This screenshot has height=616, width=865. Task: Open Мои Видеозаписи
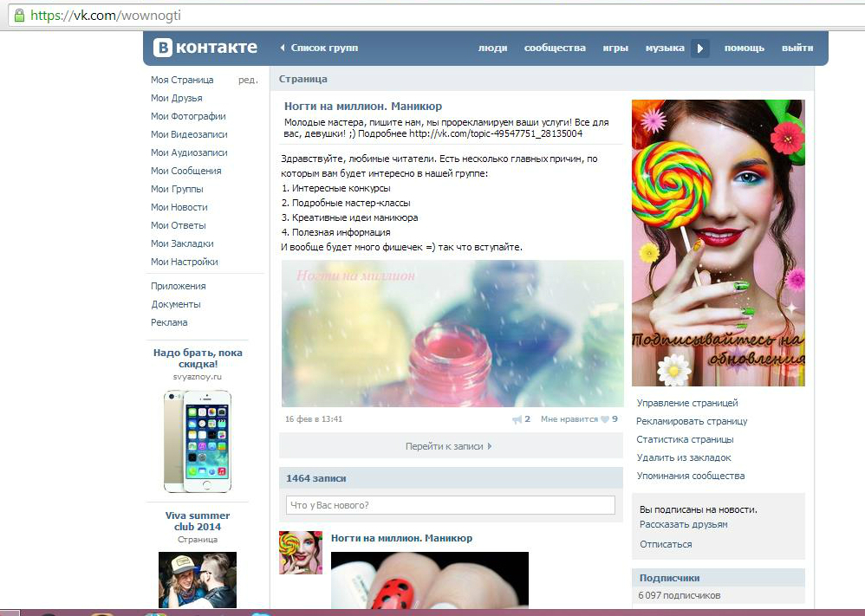pos(189,134)
